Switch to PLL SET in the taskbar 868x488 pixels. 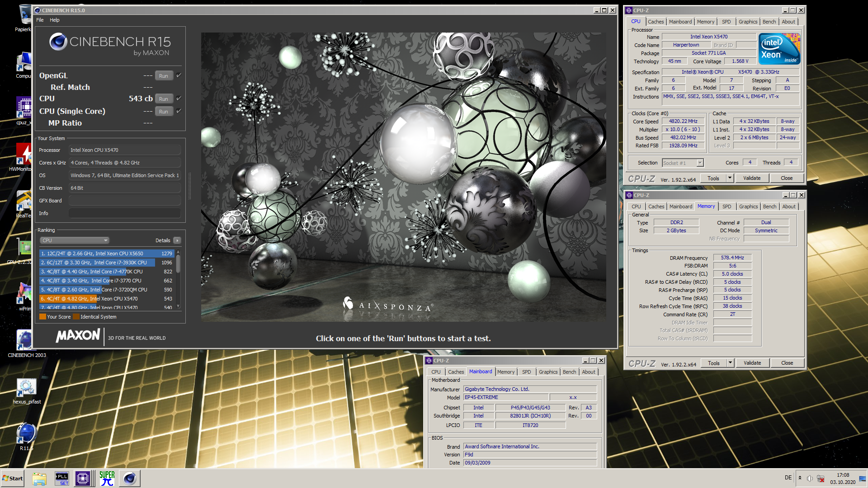61,478
